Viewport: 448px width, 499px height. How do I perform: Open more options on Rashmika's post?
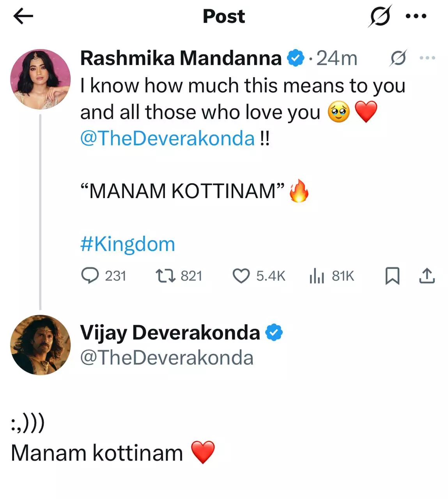[427, 58]
